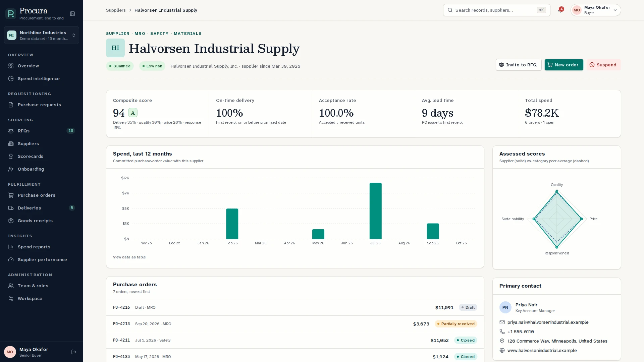Open Workspace settings
The image size is (644, 362).
pos(42,299)
